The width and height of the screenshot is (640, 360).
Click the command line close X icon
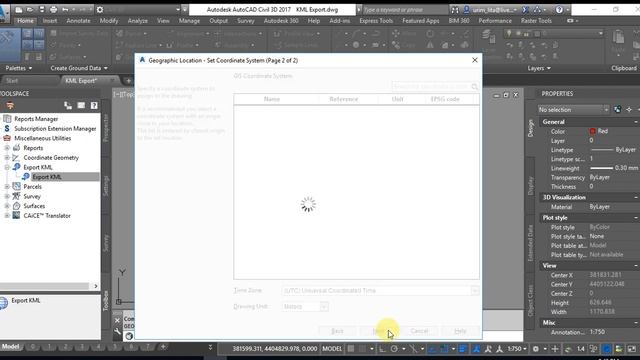click(x=117, y=320)
